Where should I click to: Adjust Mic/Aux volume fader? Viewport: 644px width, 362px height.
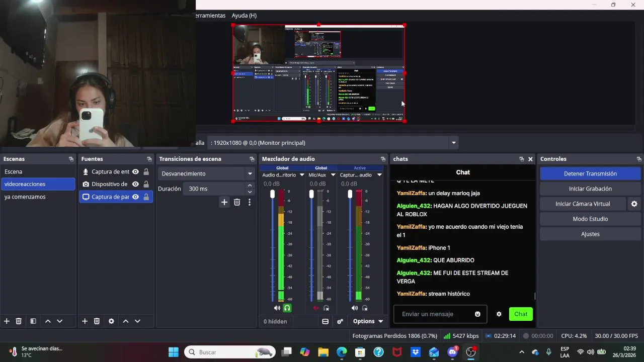click(311, 194)
